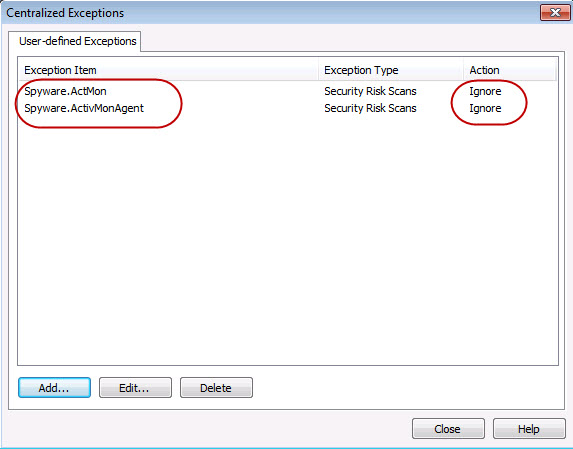The width and height of the screenshot is (573, 449).
Task: Switch to User-defined Exceptions tab
Action: (75, 41)
